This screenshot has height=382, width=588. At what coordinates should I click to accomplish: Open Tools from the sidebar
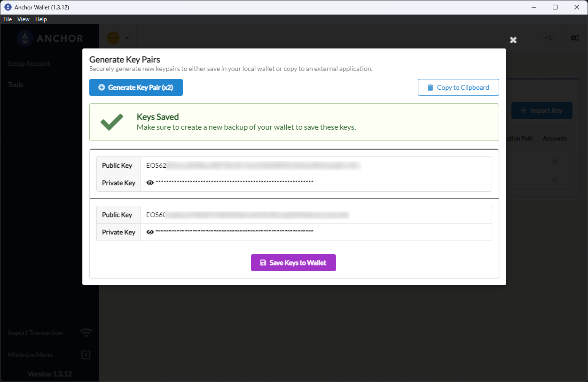point(16,85)
